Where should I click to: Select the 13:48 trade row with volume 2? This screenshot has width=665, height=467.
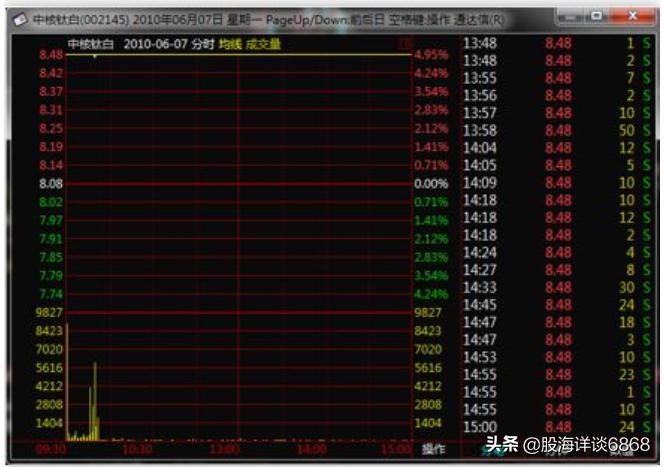[x=556, y=61]
